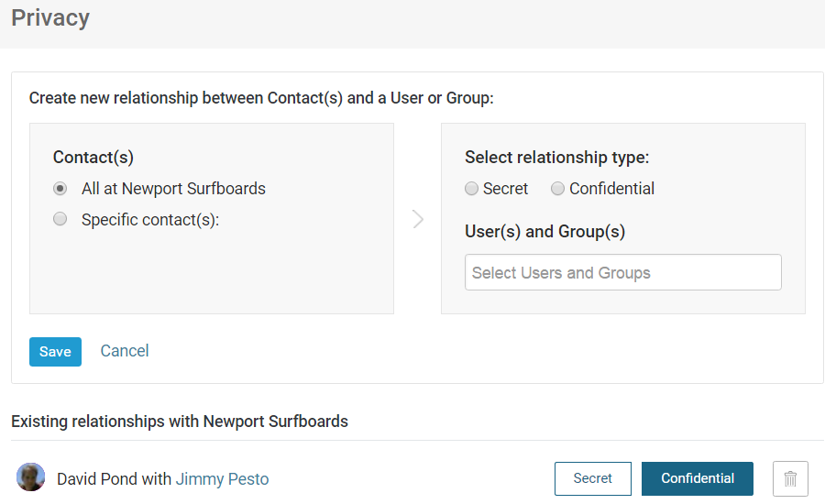Click the 'Contact(s)' panel heading
The width and height of the screenshot is (825, 504).
[x=93, y=158]
